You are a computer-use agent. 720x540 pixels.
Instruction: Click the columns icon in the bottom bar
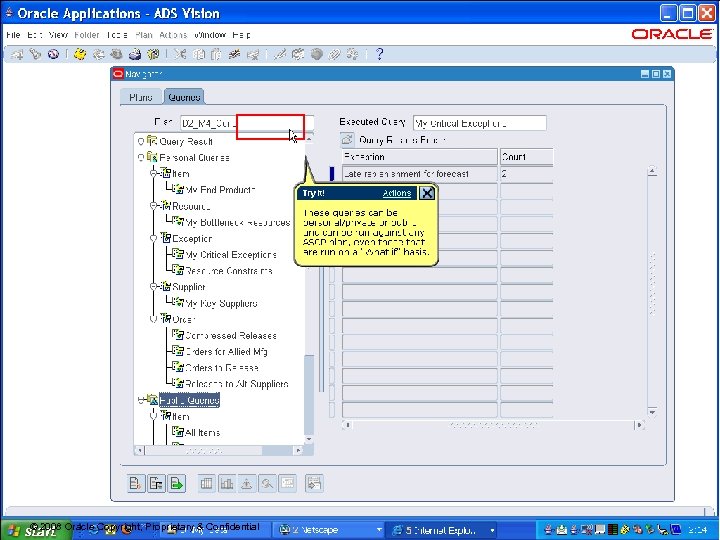click(207, 483)
